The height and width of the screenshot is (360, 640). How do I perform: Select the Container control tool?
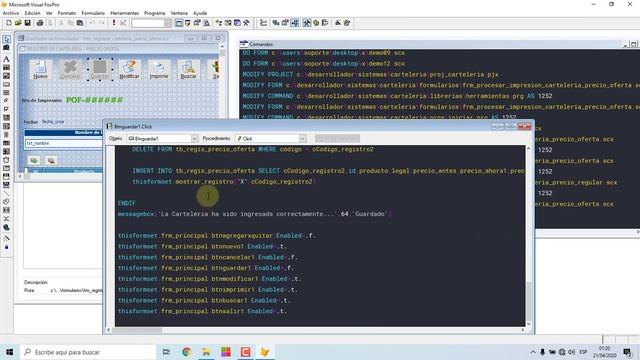click(7, 210)
